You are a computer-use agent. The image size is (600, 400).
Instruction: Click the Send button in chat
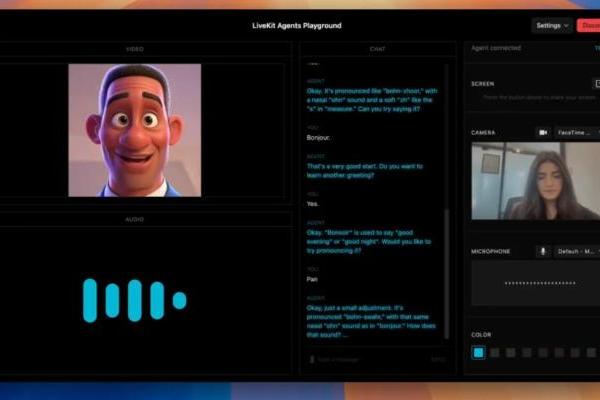point(439,359)
